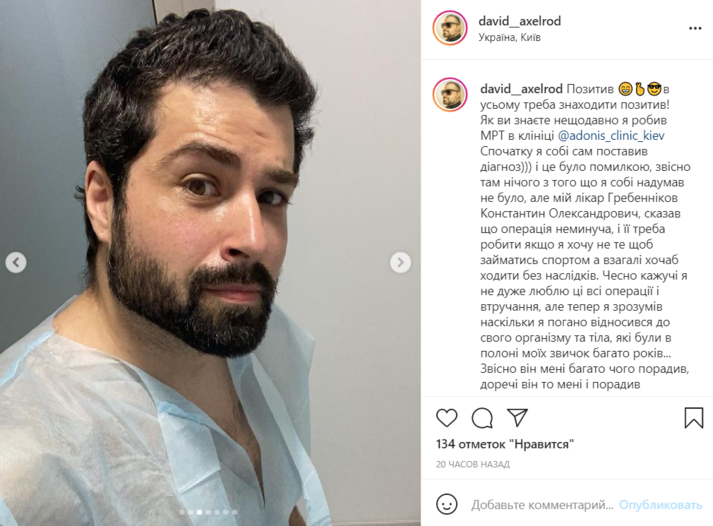The width and height of the screenshot is (713, 526).
Task: Go to previous photo with left arrow
Action: 16,262
